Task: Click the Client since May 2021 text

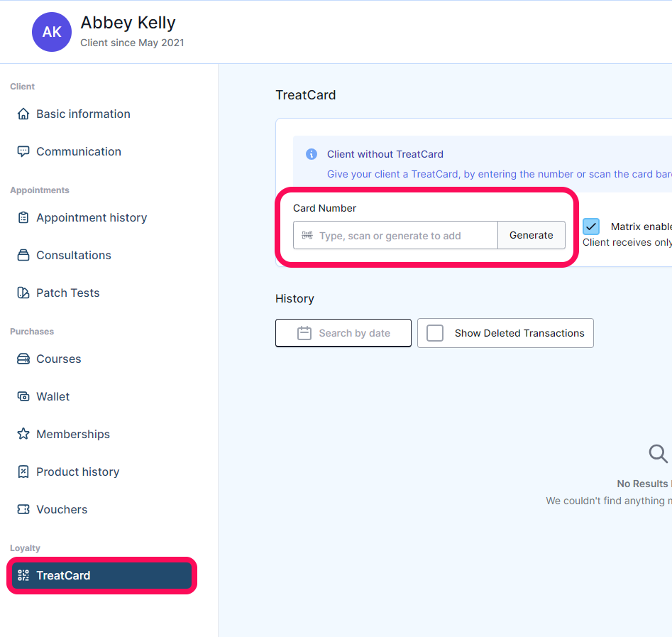Action: pyautogui.click(x=132, y=43)
